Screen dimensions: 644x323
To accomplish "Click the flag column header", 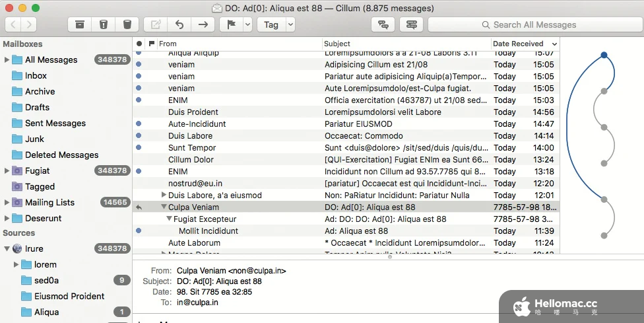I will tap(152, 44).
